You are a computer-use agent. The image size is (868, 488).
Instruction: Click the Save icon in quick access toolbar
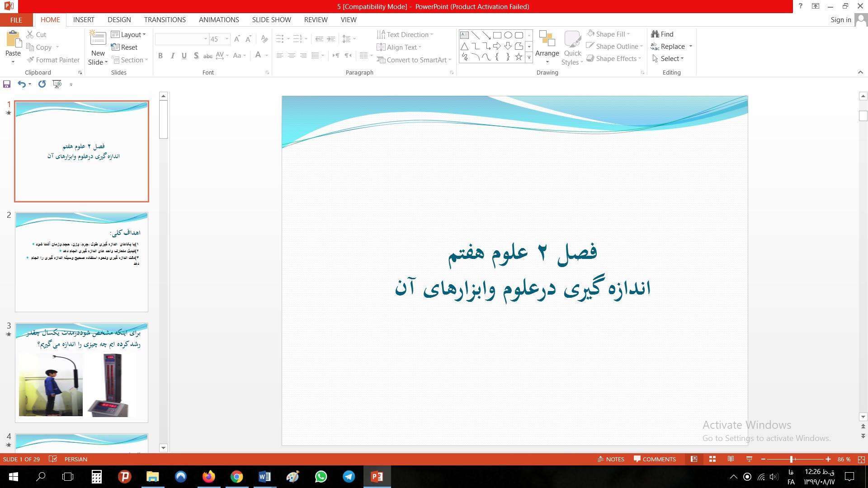[x=7, y=84]
